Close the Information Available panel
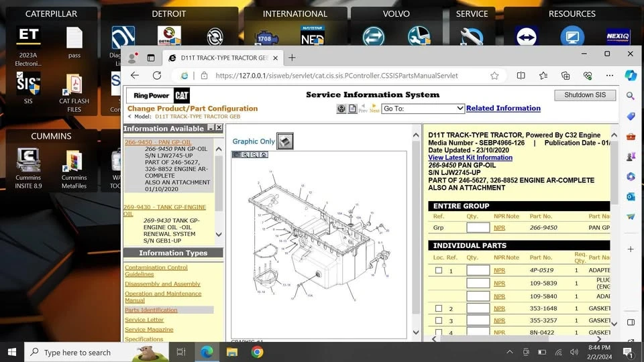Screen dimensions: 644x362 [x=219, y=128]
